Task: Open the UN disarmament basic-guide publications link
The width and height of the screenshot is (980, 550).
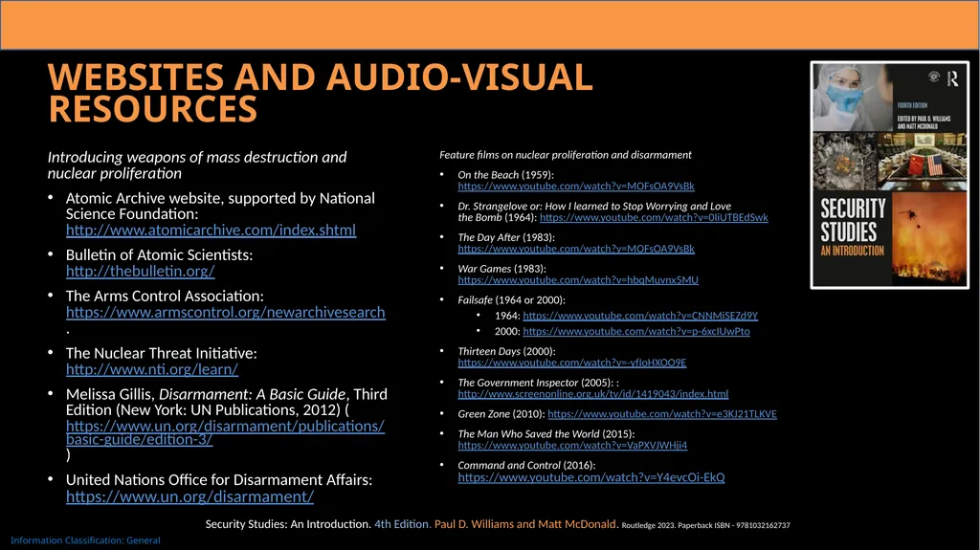Action: pos(225,432)
